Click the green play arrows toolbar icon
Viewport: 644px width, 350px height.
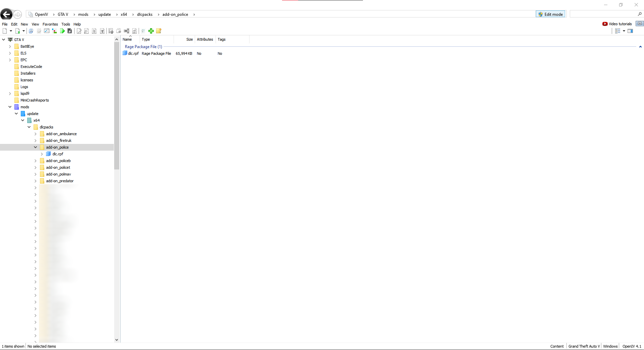pos(62,31)
